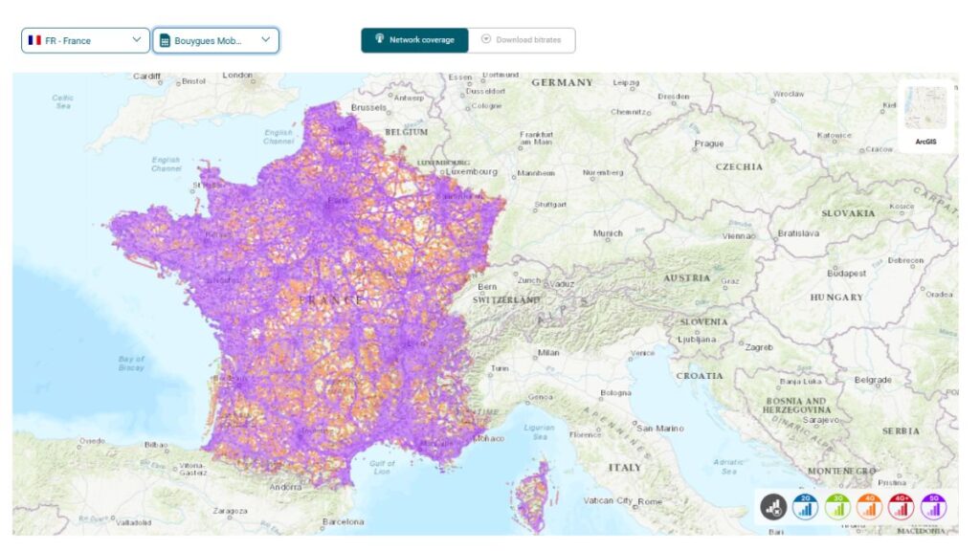Image resolution: width=980 pixels, height=551 pixels.
Task: Click the Bologna label on the map
Action: (x=615, y=393)
